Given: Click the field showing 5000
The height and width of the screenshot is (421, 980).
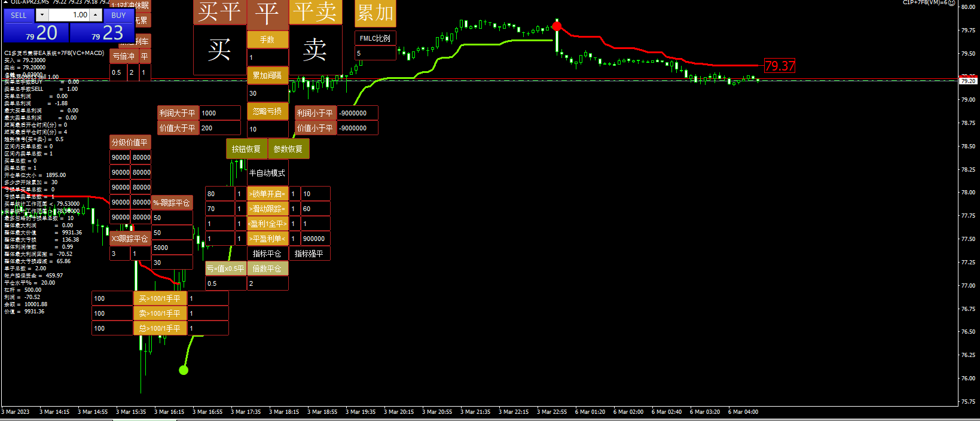Looking at the screenshot, I should 172,248.
